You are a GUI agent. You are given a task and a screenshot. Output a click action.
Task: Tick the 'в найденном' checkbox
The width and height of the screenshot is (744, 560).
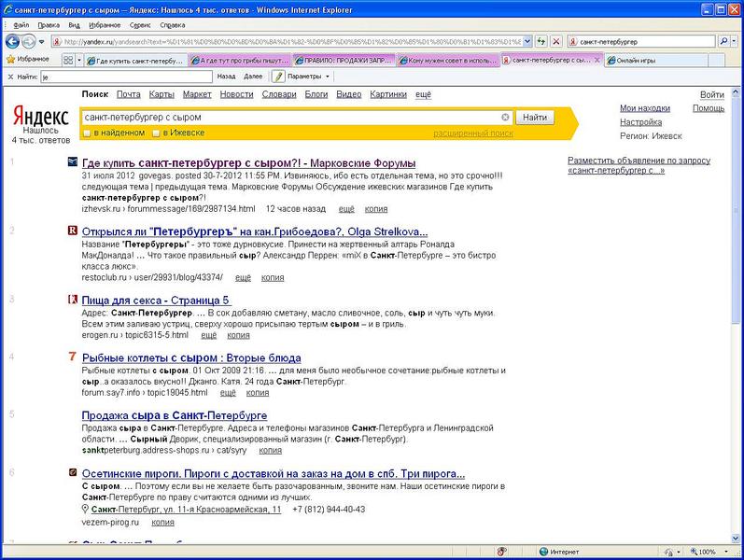click(87, 133)
